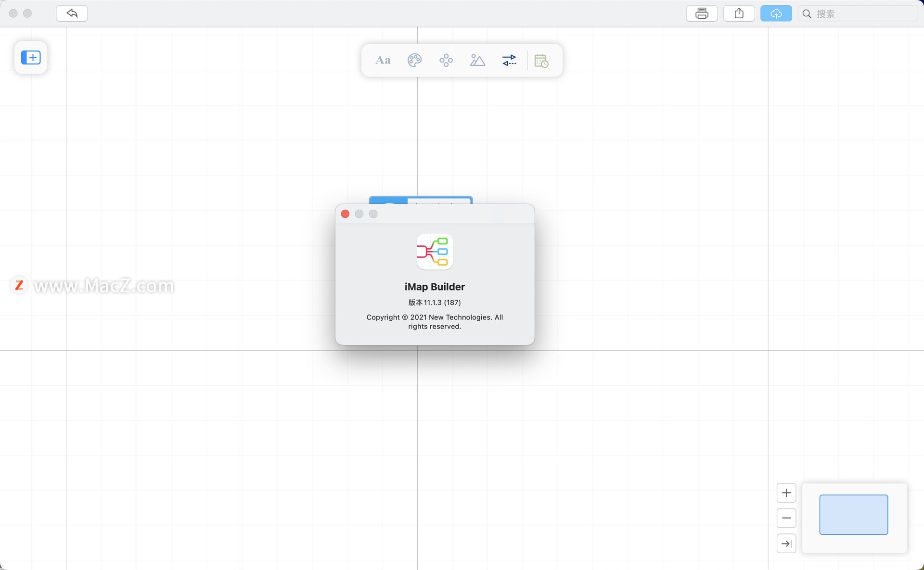
Task: Click the iMap Builder app logo
Action: pyautogui.click(x=435, y=252)
